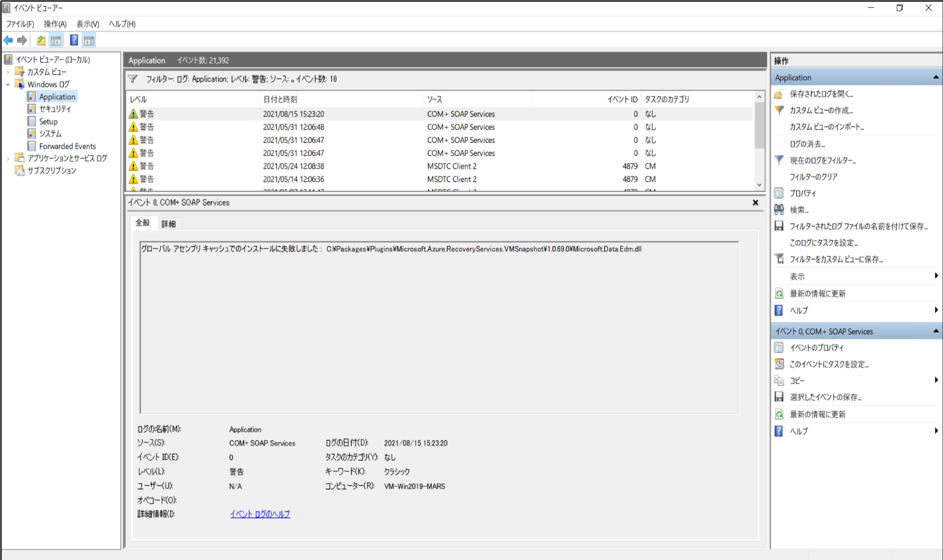Image resolution: width=943 pixels, height=560 pixels.
Task: Open ヘルプ under Application actions section
Action: 799,310
